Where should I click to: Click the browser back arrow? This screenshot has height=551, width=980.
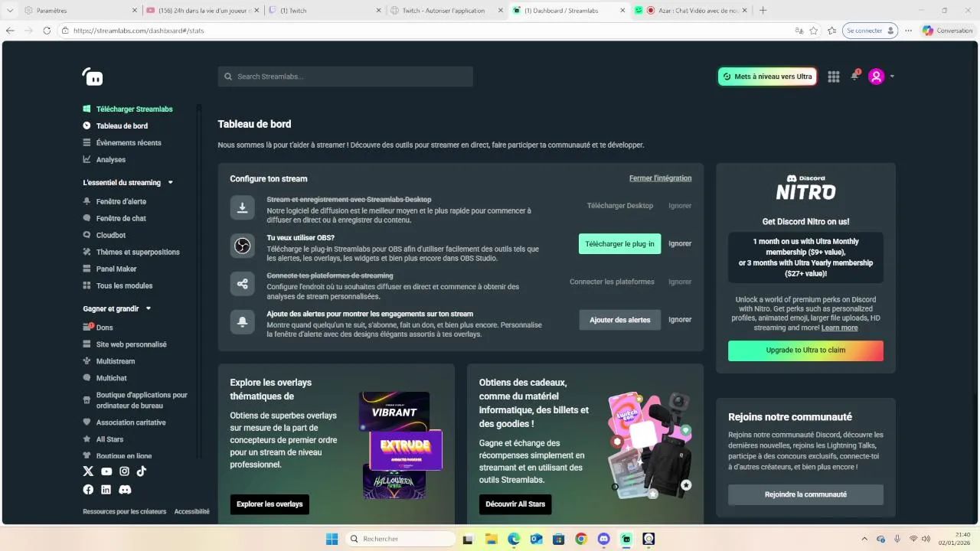pos(10,31)
